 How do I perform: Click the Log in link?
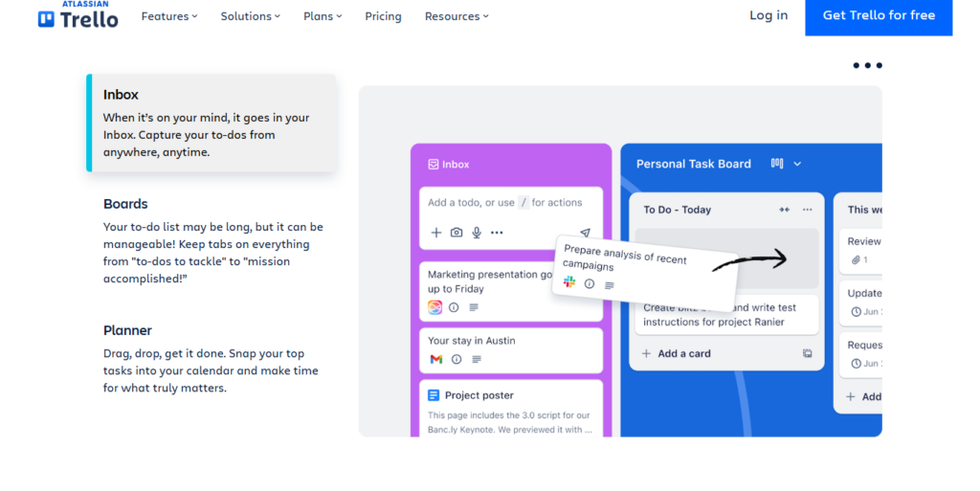768,15
